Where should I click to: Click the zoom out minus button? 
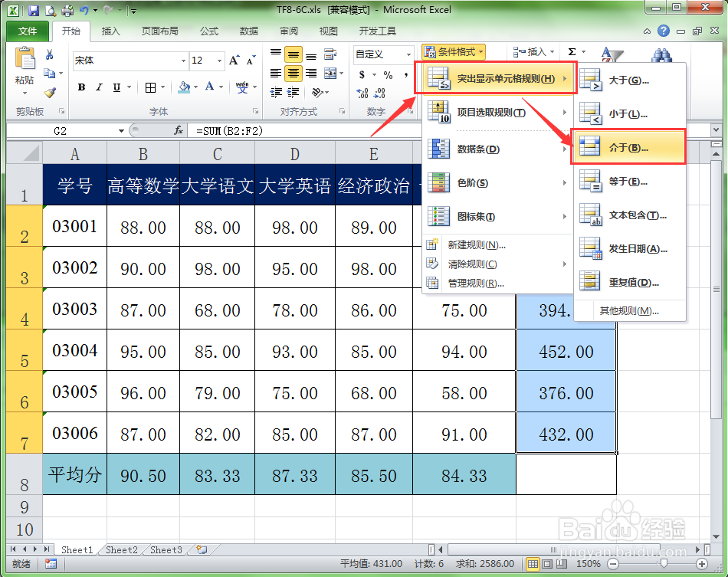click(x=613, y=564)
